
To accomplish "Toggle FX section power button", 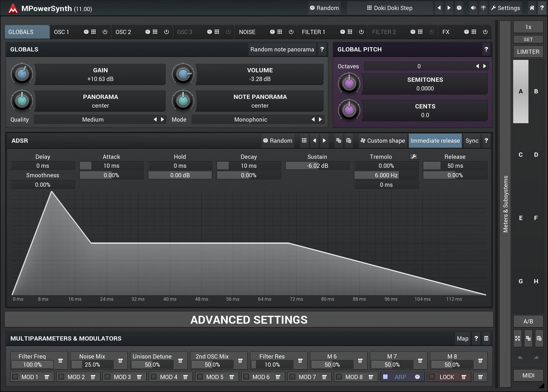I will (x=485, y=32).
